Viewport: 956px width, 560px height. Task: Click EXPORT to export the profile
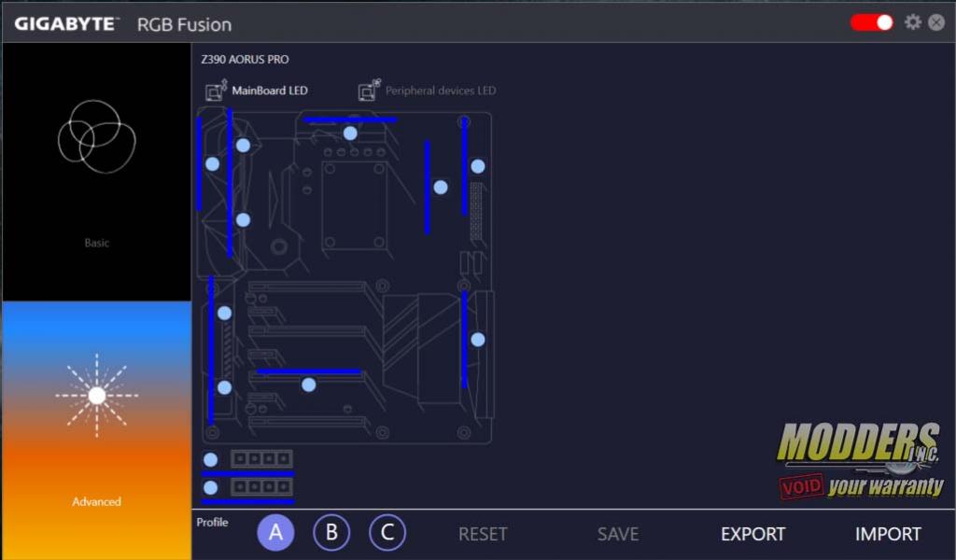tap(753, 534)
